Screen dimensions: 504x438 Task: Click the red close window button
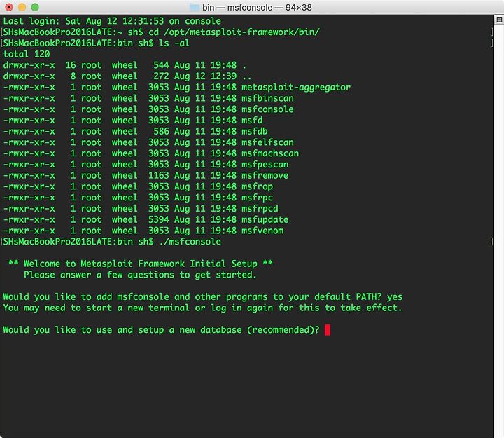[9, 7]
